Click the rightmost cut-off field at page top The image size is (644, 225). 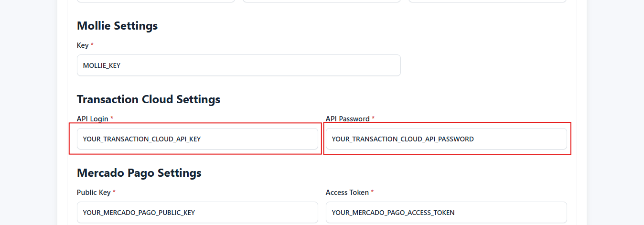[487, 1]
